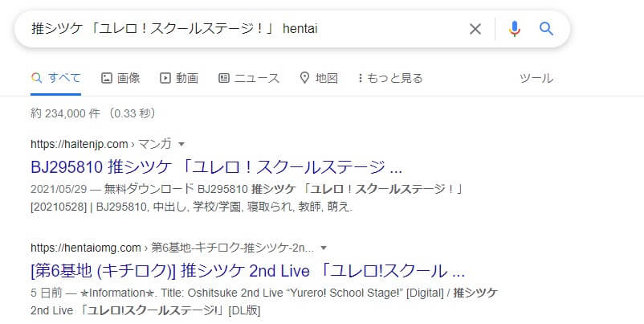Open the もっと見る menu
644x324 pixels.
point(390,78)
